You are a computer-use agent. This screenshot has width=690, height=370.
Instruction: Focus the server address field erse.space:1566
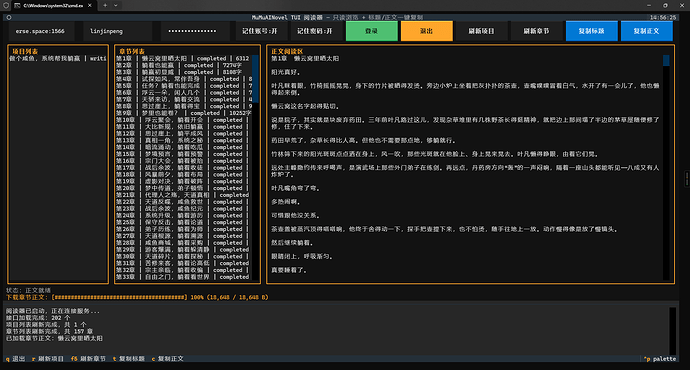[x=42, y=31]
